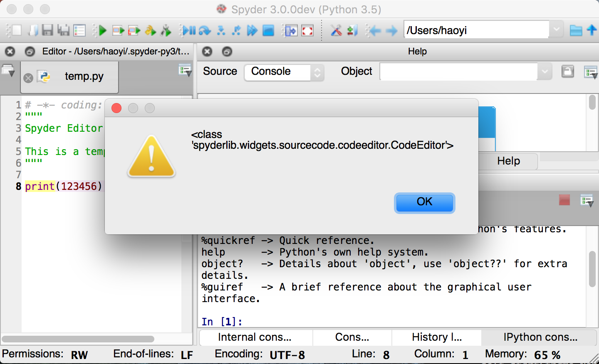Screen dimensions: 599x364
Task: Go forward with the blue right arrow
Action: 391,30
